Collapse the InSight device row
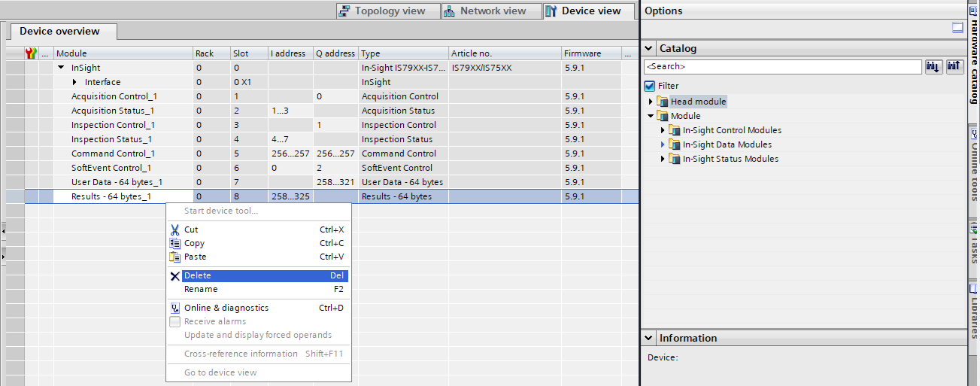The image size is (980, 386). [62, 68]
